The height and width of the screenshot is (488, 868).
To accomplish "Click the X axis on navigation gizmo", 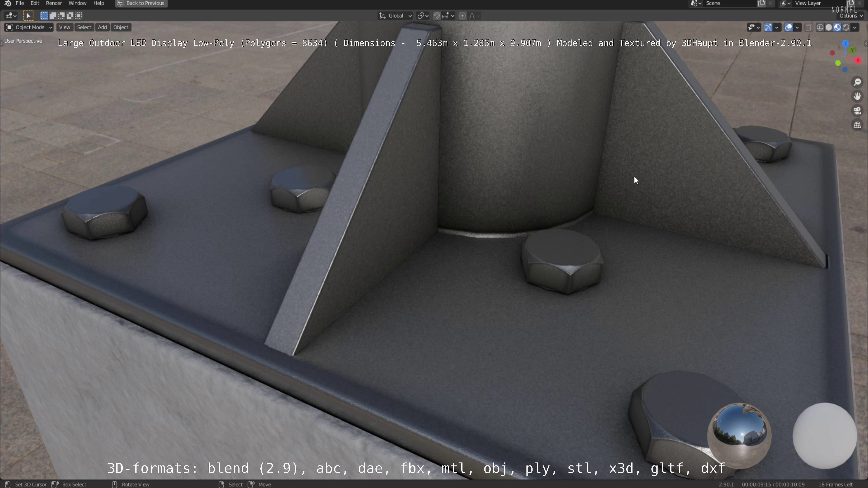I will coord(858,60).
